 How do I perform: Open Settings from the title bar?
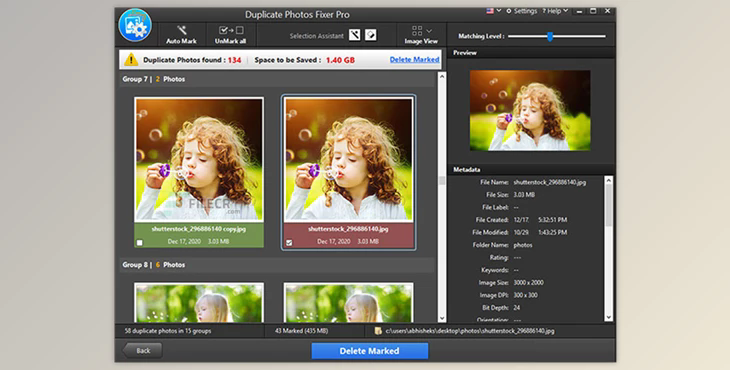(521, 11)
